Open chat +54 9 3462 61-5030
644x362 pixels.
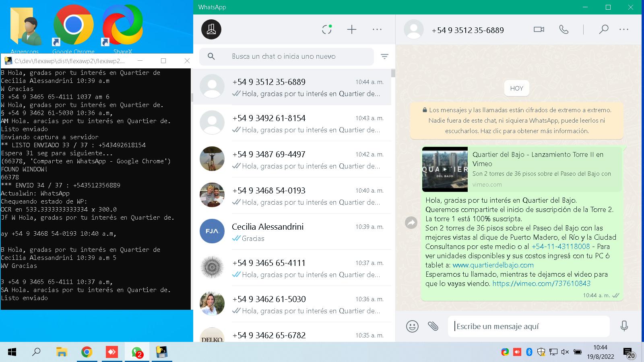292,304
